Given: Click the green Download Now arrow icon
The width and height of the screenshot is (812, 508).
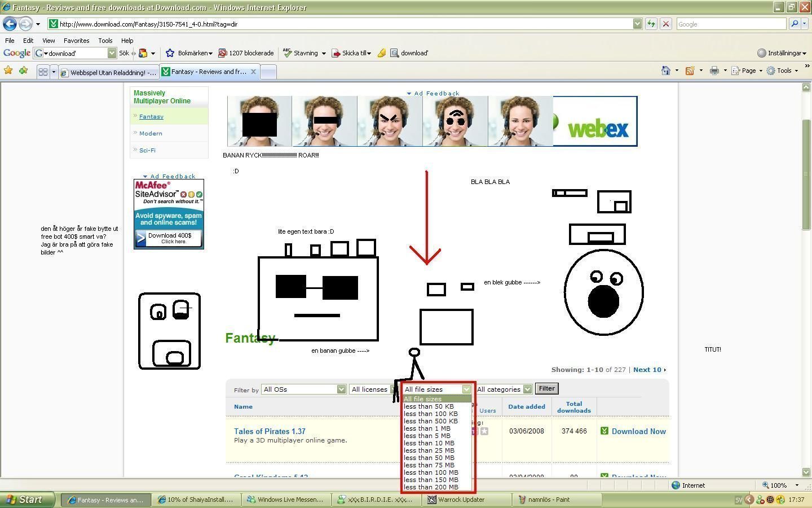Looking at the screenshot, I should pyautogui.click(x=604, y=431).
